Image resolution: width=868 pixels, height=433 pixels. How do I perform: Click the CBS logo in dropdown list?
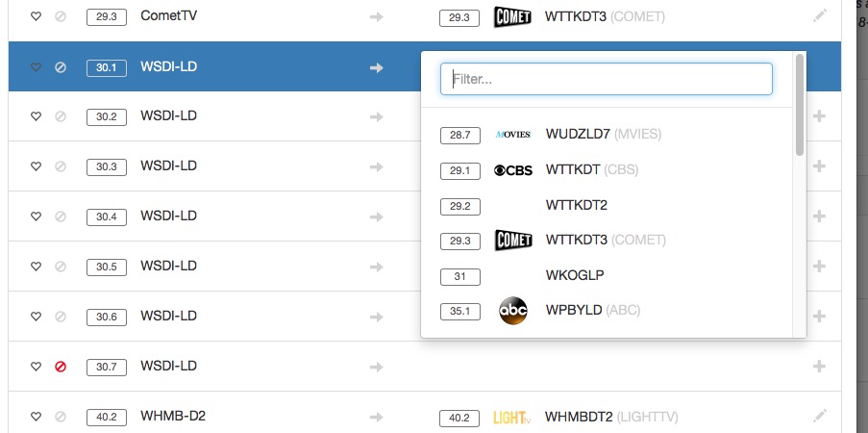(x=512, y=170)
